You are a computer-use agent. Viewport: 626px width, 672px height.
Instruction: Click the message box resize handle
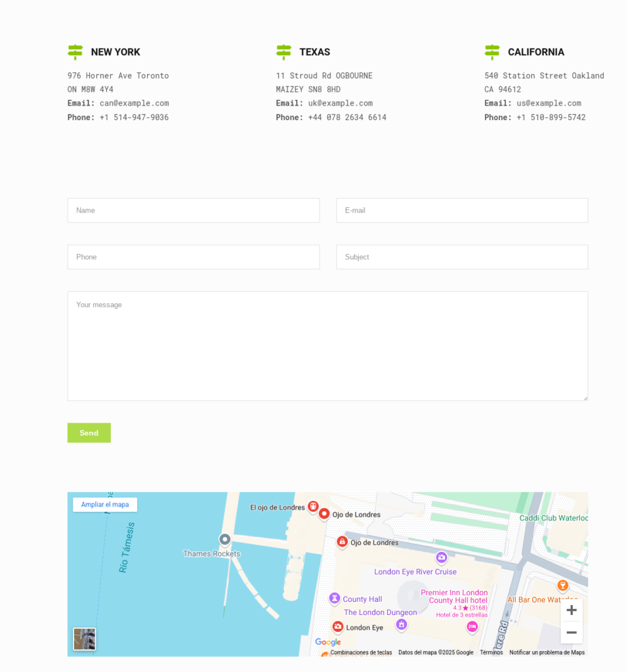click(x=585, y=398)
